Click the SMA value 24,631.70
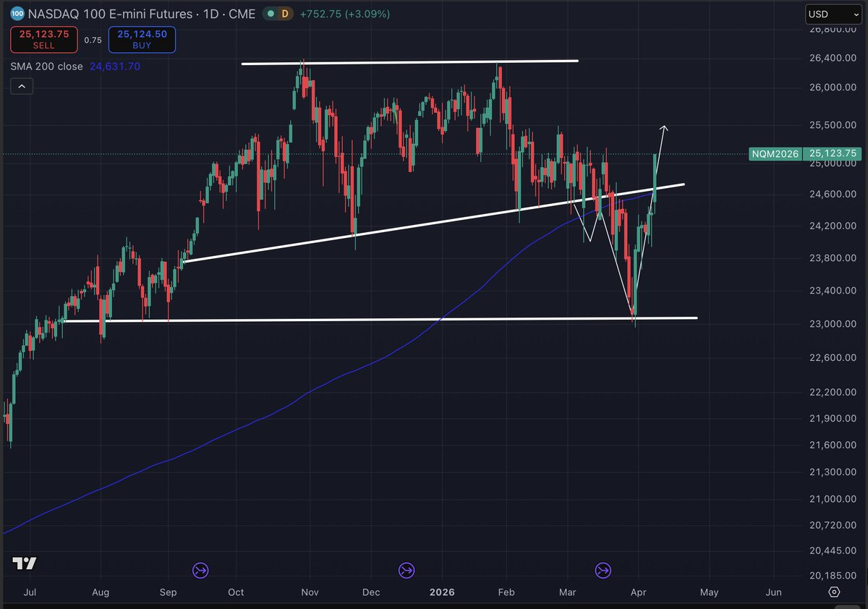 [115, 66]
